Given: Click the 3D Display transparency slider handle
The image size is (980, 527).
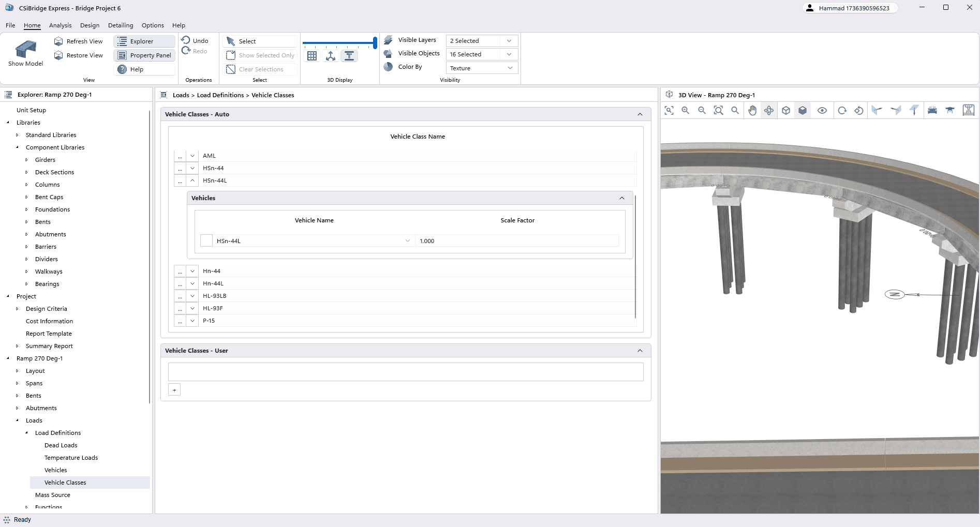Looking at the screenshot, I should tap(375, 43).
